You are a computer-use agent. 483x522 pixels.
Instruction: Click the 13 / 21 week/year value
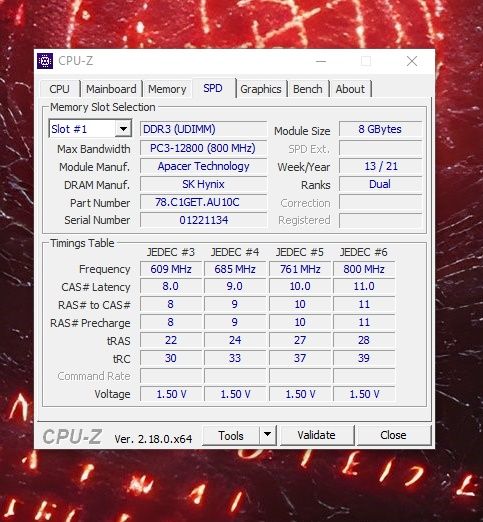click(380, 166)
